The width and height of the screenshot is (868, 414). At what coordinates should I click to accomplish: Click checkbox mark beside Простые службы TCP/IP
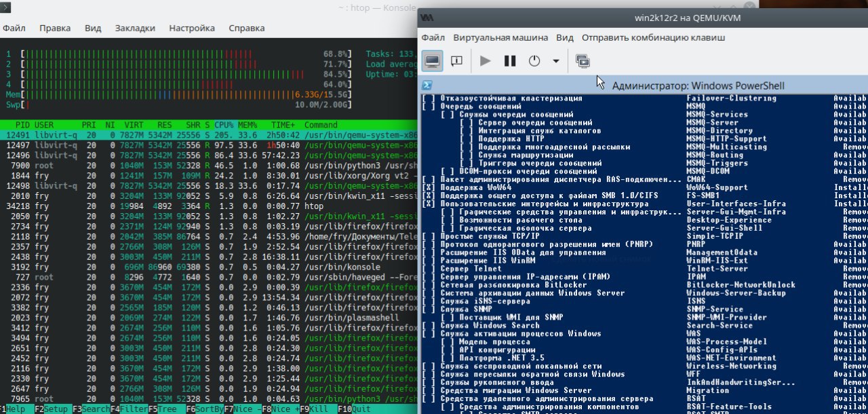pyautogui.click(x=429, y=236)
